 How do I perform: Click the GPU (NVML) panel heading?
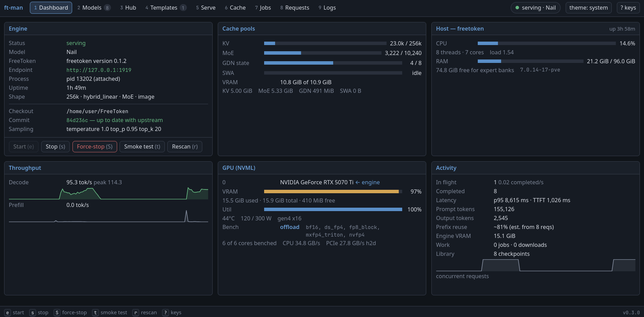coord(239,168)
